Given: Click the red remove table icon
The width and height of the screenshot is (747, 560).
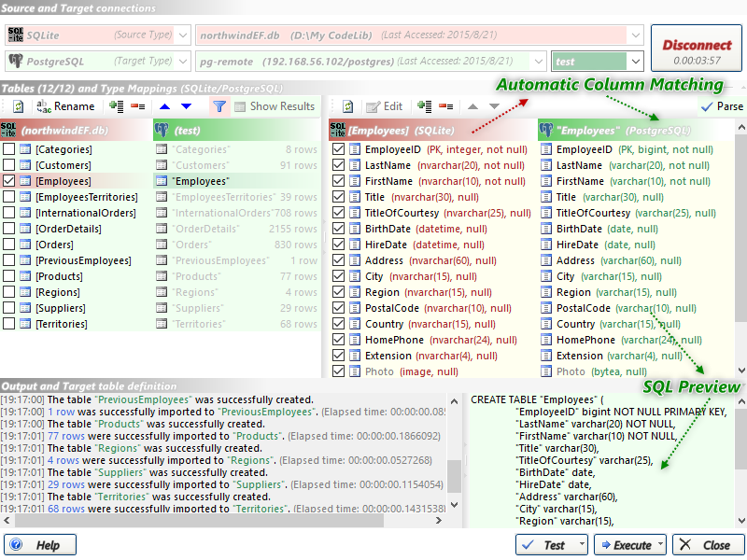Looking at the screenshot, I should 136,106.
